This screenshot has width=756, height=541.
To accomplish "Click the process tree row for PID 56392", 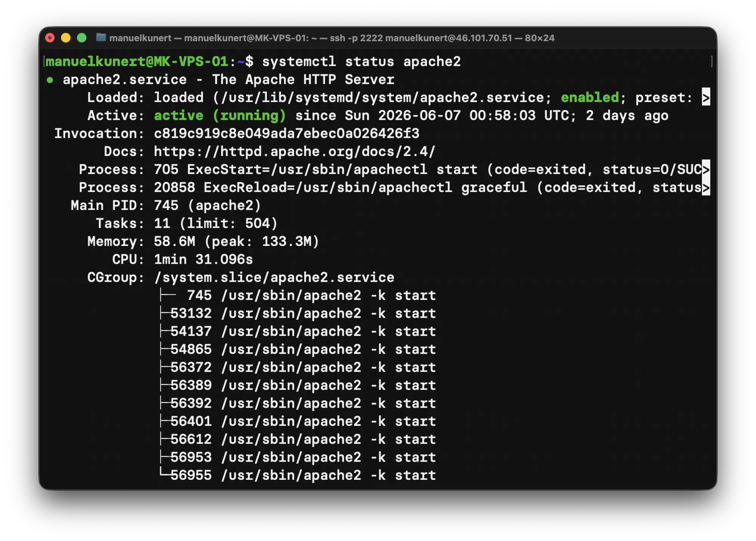I will point(298,403).
